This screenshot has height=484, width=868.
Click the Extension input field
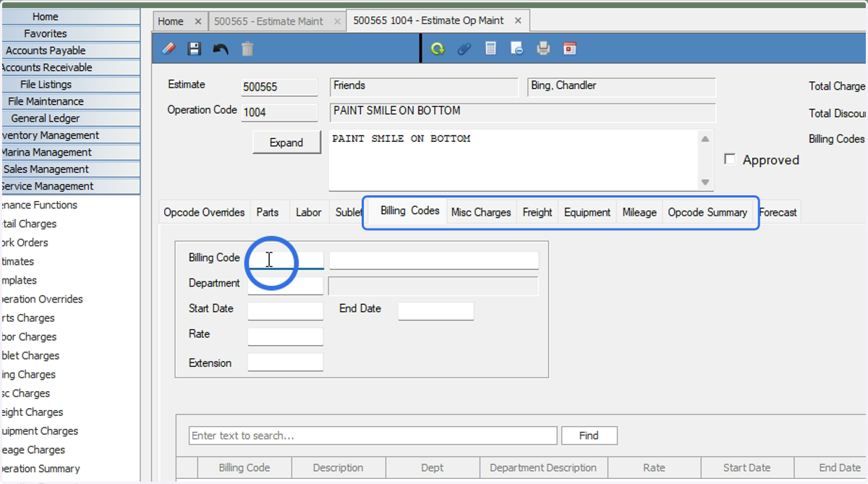pyautogui.click(x=285, y=362)
